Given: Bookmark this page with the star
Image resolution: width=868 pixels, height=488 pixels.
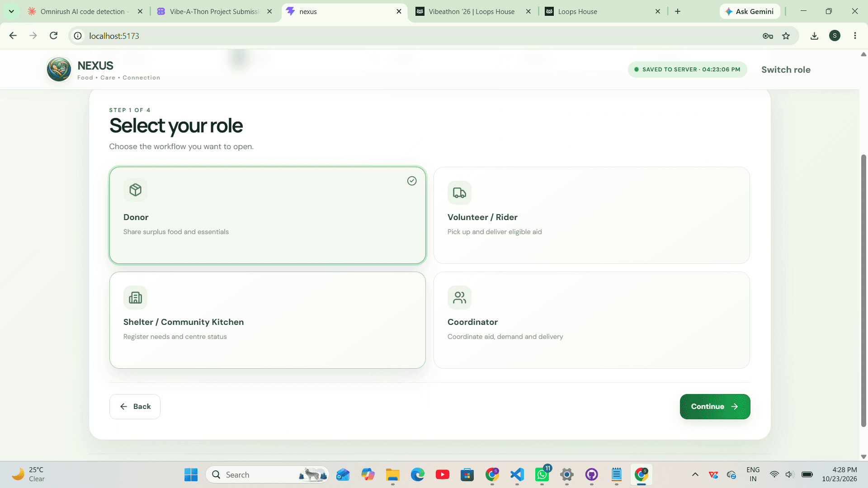Looking at the screenshot, I should point(786,36).
